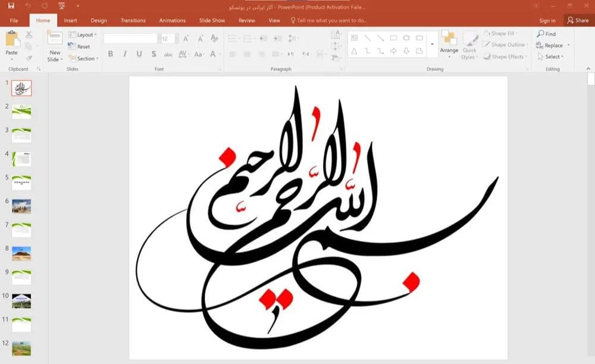
Task: Toggle Underline formatting
Action: point(139,54)
